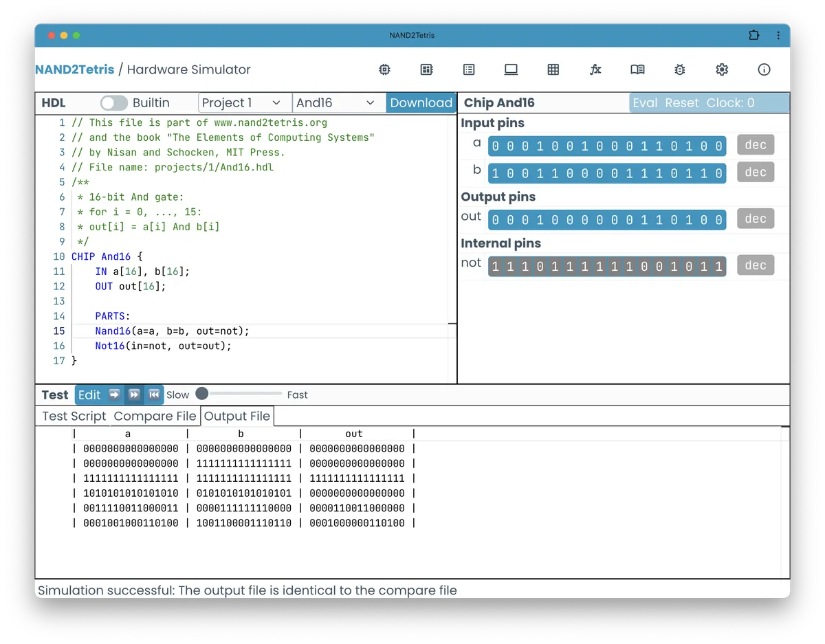Click the OUT out[16] line
Viewport: 825px width, 644px height.
pos(131,287)
